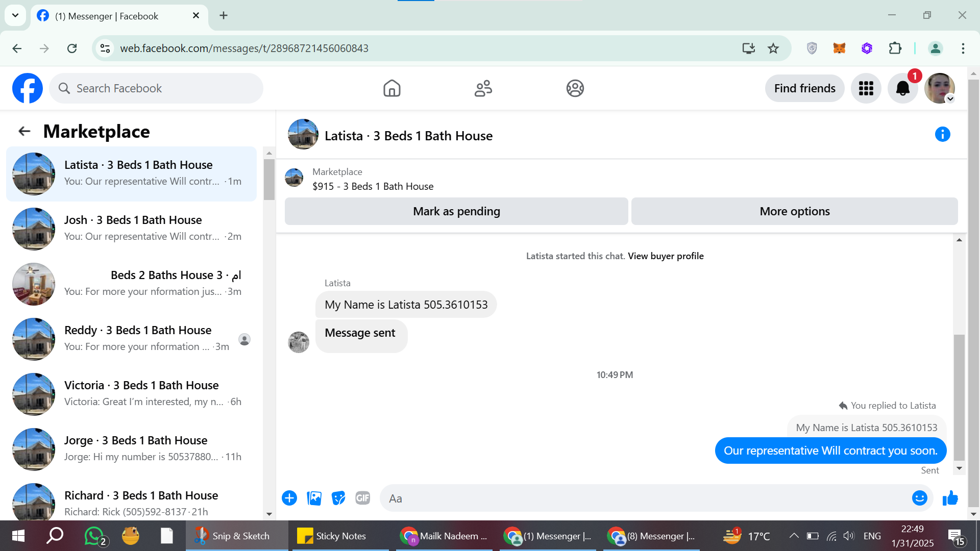Show hidden system tray icons
The height and width of the screenshot is (551, 980).
click(794, 536)
